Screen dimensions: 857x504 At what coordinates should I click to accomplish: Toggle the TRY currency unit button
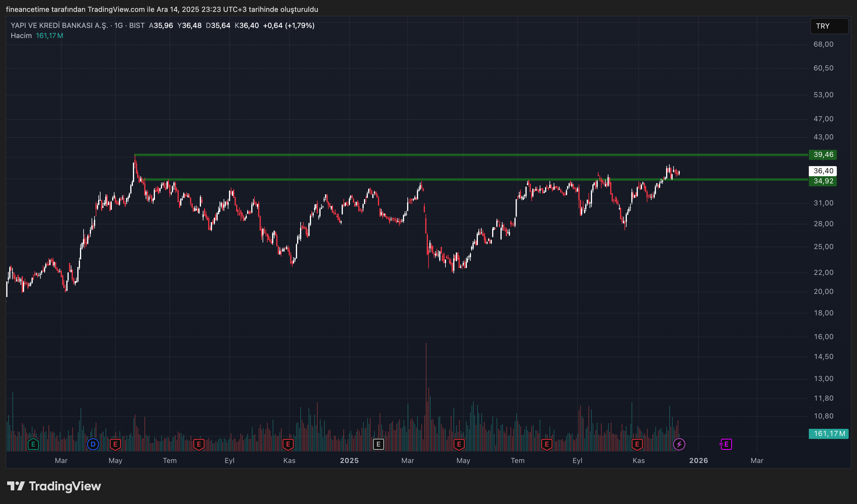click(x=829, y=26)
